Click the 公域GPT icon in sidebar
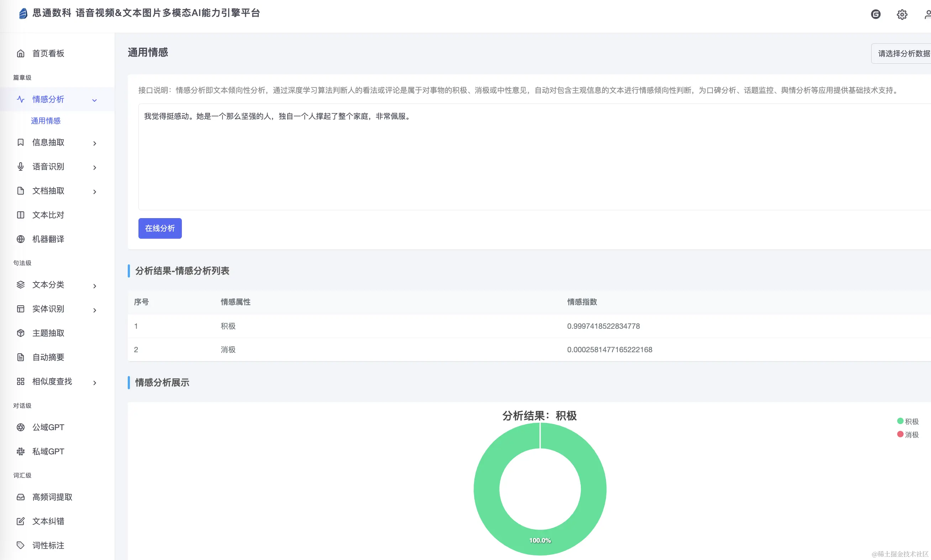The height and width of the screenshot is (560, 931). tap(21, 427)
